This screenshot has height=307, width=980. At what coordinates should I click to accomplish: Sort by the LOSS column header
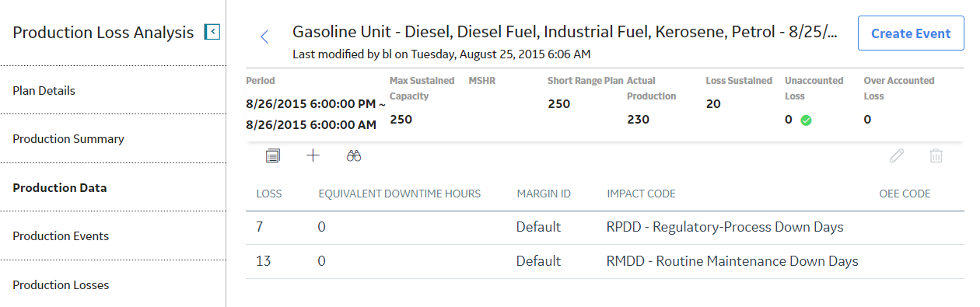[269, 194]
